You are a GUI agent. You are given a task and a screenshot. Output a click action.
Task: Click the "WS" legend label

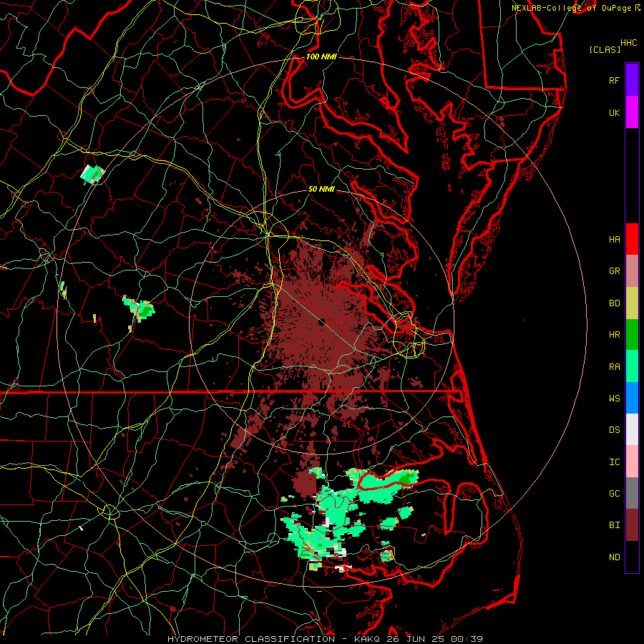pyautogui.click(x=614, y=398)
